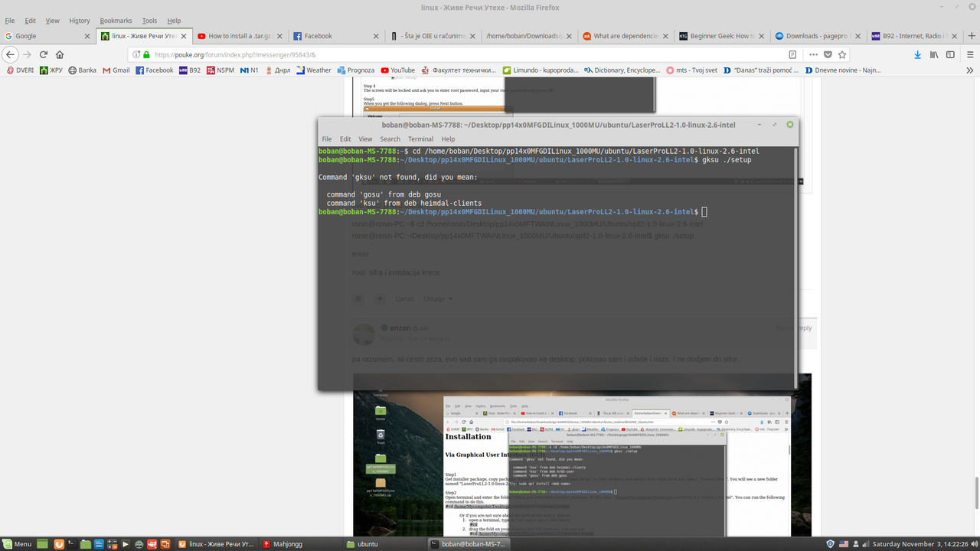Open DVERI bookmark

21,70
